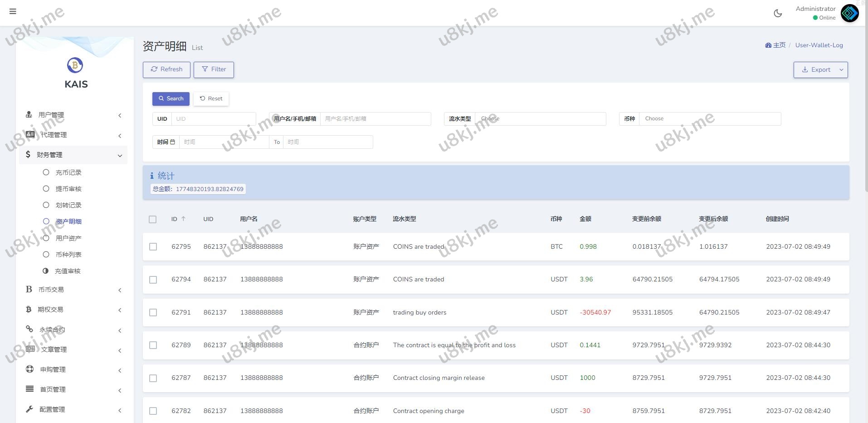
Task: Toggle the select-all header checkbox
Action: click(153, 219)
